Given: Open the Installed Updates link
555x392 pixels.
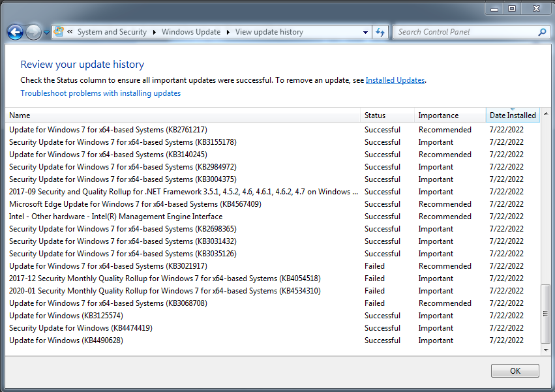Looking at the screenshot, I should [x=395, y=80].
